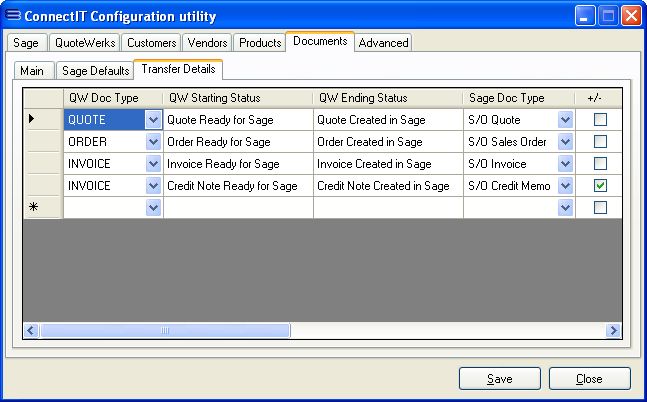647x402 pixels.
Task: Close the window with the red X
Action: point(631,16)
